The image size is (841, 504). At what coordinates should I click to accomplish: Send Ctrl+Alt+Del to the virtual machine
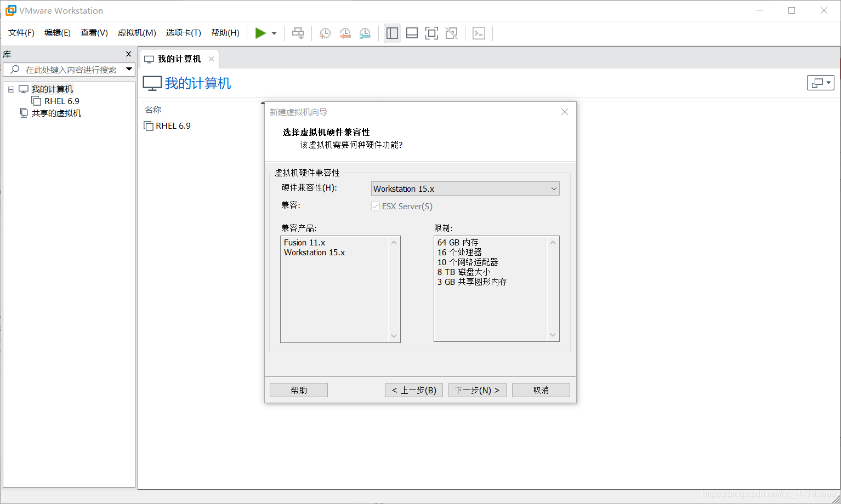pos(298,33)
